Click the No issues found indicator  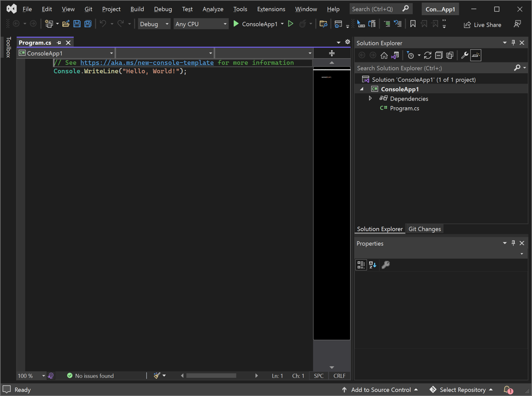pyautogui.click(x=90, y=375)
